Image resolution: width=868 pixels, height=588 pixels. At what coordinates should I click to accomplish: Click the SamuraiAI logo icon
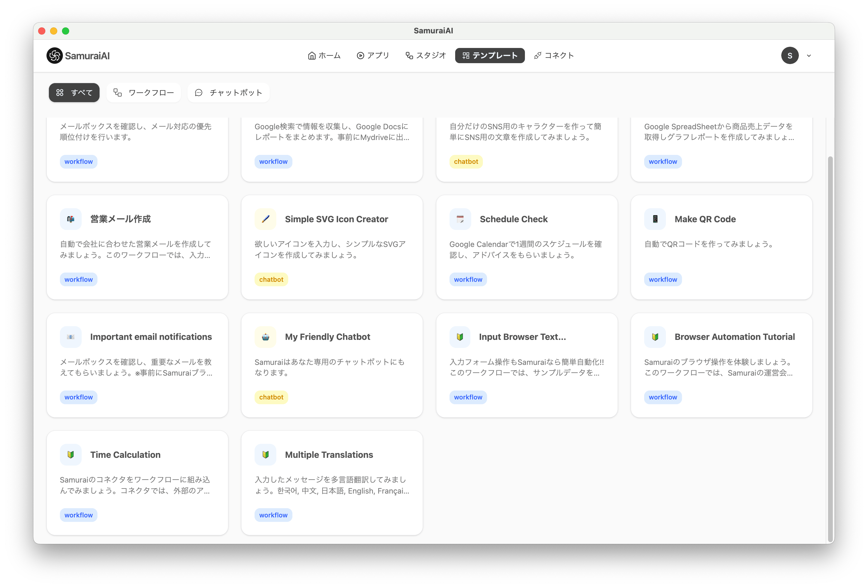coord(55,56)
